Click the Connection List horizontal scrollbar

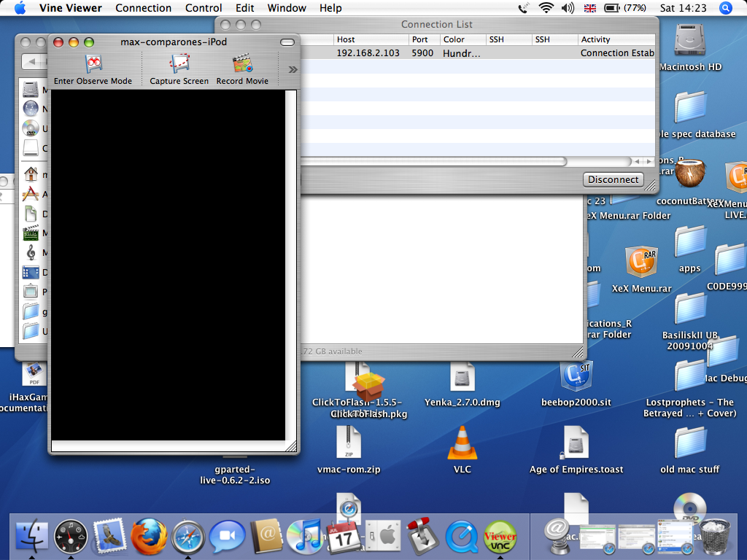433,161
